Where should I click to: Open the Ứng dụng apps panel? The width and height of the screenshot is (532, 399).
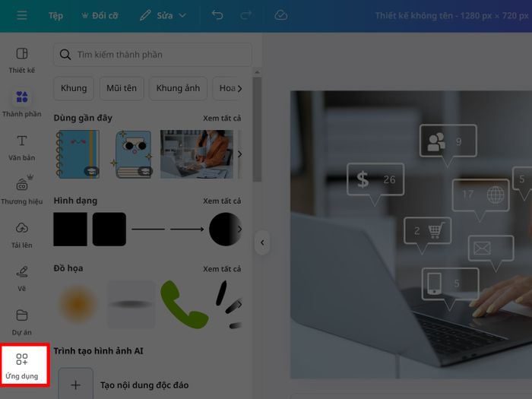coord(22,366)
